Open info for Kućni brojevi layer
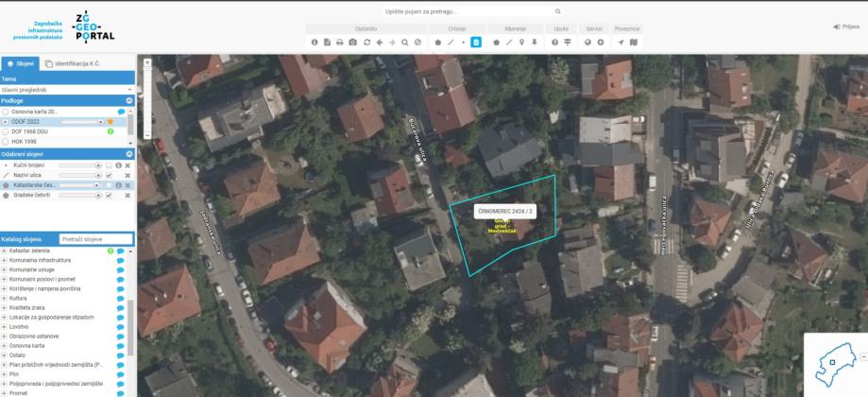Screen dimensions: 868x397 coord(118,165)
